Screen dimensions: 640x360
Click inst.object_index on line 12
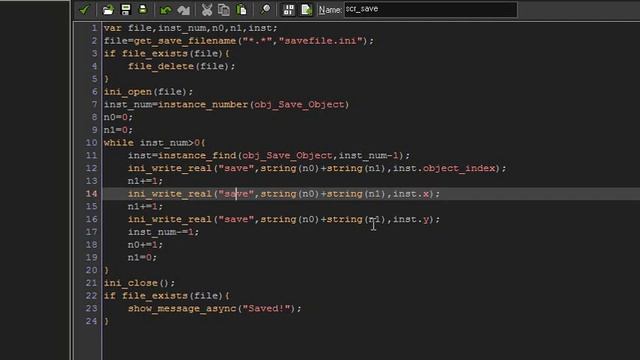point(444,168)
